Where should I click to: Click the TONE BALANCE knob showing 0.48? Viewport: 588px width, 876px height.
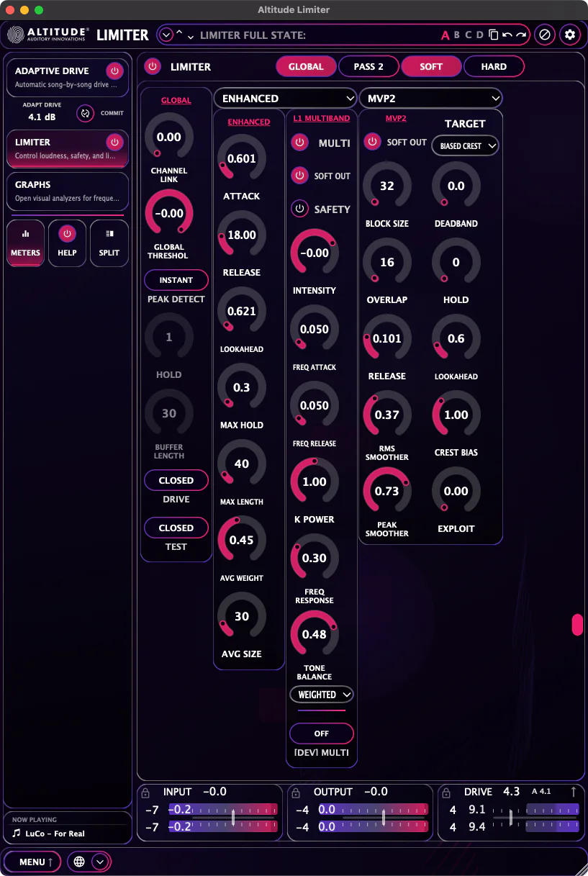(315, 634)
